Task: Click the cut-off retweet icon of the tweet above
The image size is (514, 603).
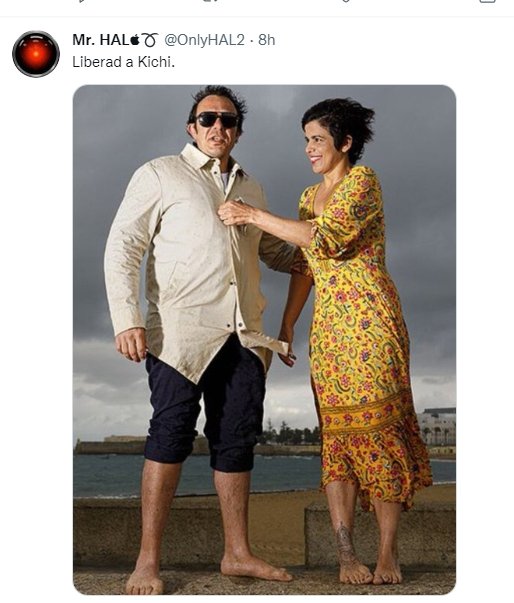Action: coord(215,1)
